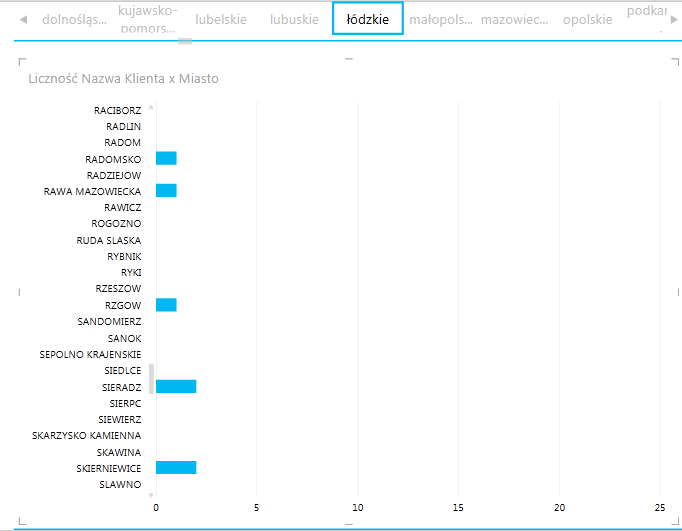Image resolution: width=682 pixels, height=531 pixels.
Task: Click the vertical scrollbar thumb in chart
Action: (151, 378)
